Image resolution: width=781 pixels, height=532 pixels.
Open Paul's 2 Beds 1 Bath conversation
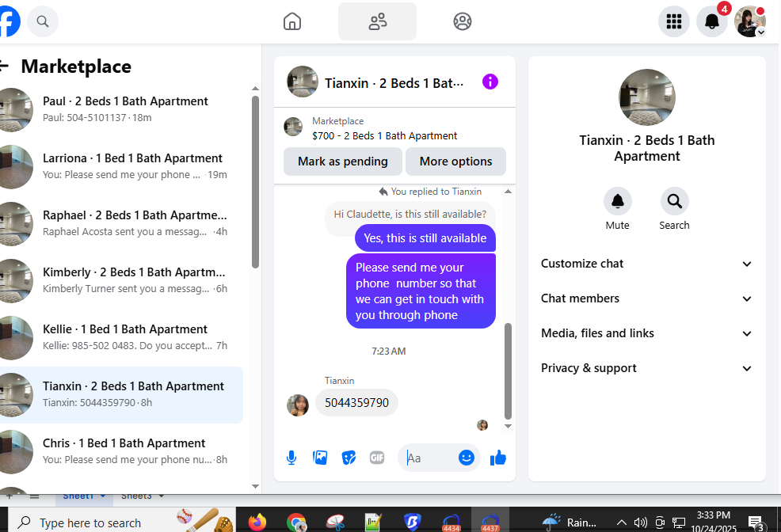(x=121, y=109)
